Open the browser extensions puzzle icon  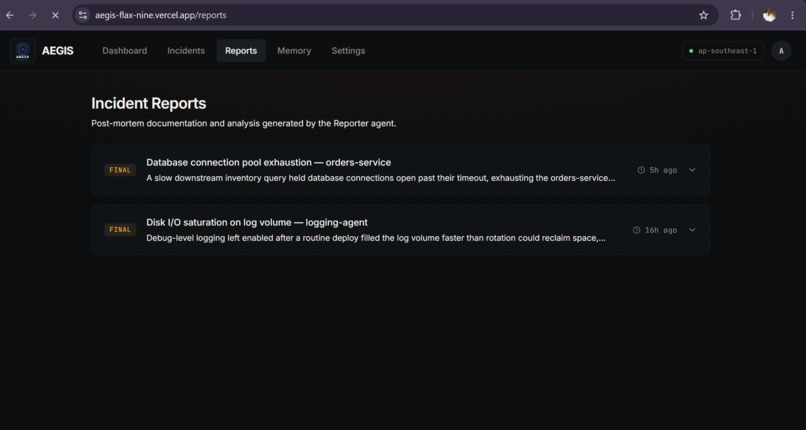pos(736,15)
